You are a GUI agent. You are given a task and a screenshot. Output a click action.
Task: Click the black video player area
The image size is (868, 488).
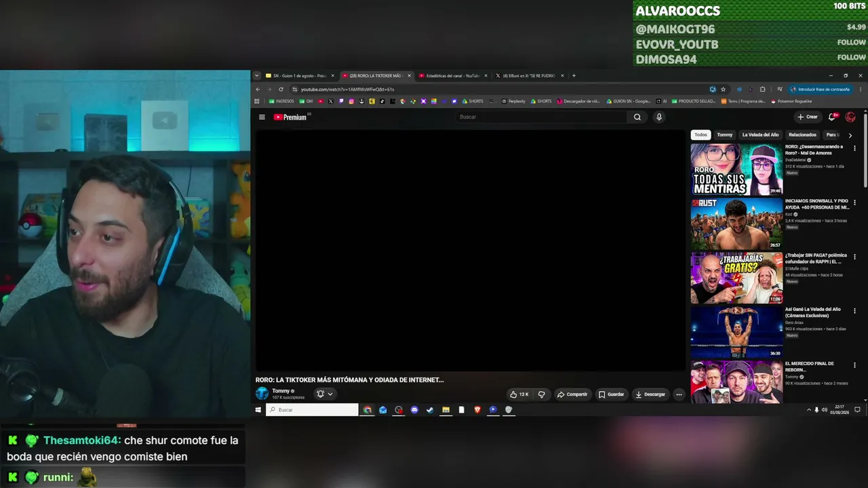[470, 250]
